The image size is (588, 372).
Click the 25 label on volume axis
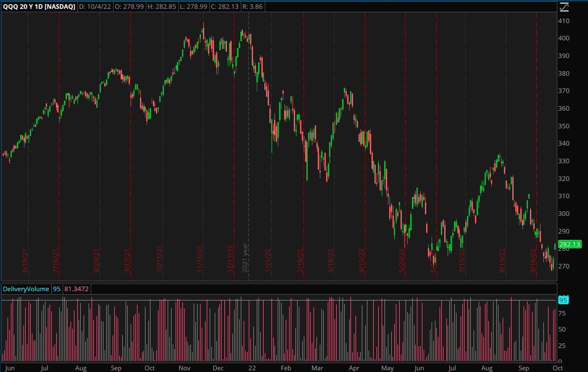[562, 345]
